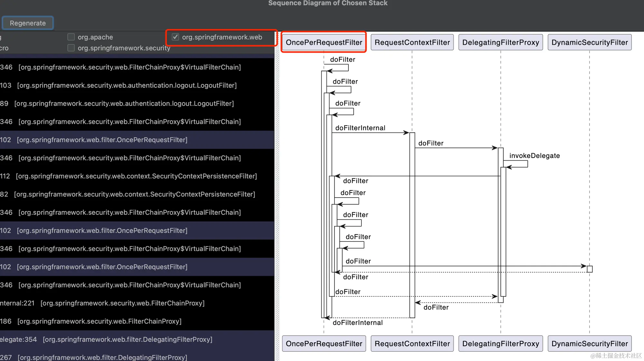
Task: Select the FilterChainProxy frame at line 186
Action: tap(99, 321)
